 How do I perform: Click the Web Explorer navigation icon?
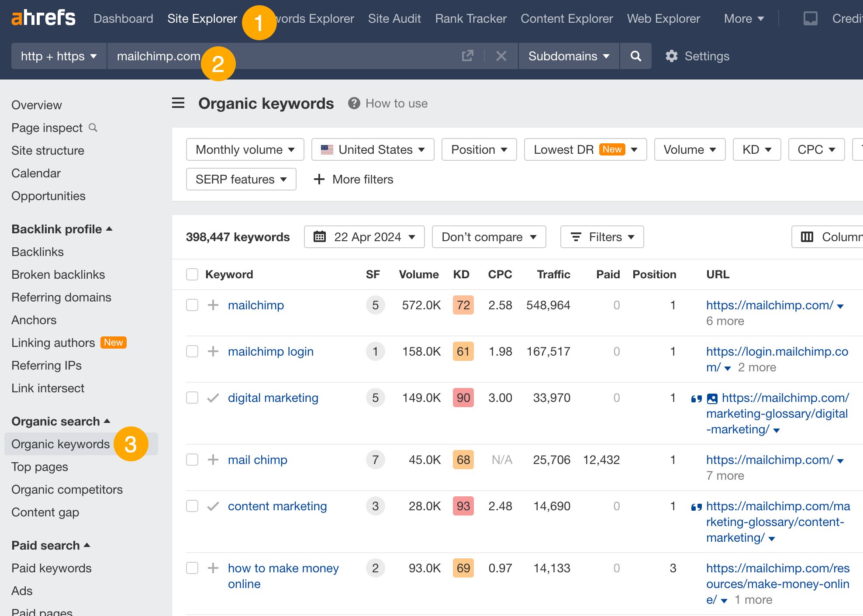click(663, 19)
